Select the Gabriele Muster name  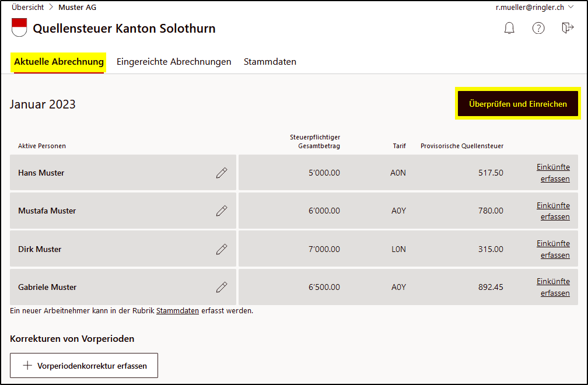47,287
